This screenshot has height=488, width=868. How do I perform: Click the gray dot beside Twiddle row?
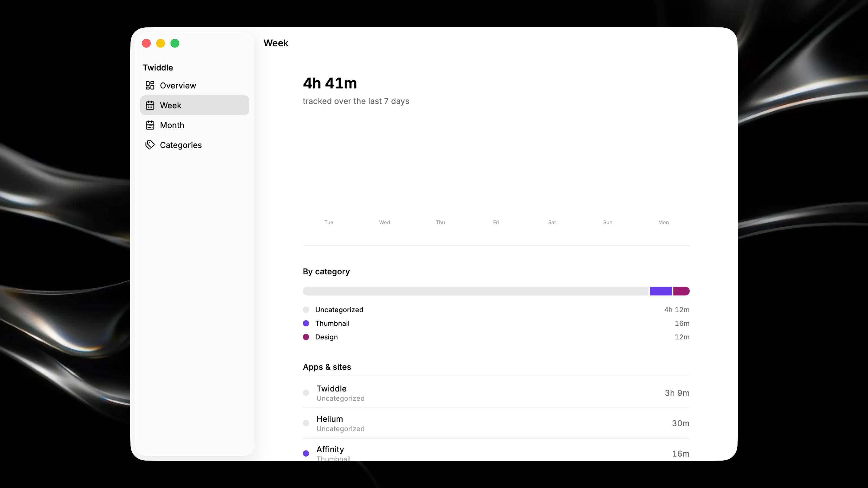click(306, 393)
